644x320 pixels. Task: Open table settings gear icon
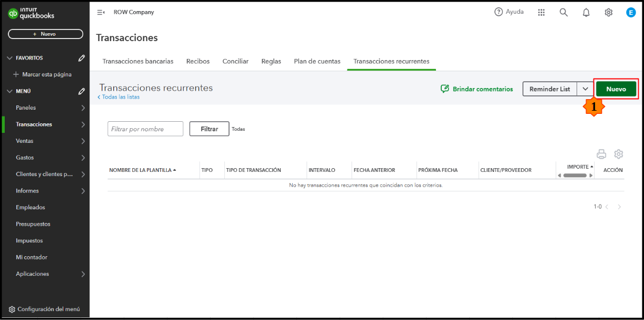[x=619, y=154]
